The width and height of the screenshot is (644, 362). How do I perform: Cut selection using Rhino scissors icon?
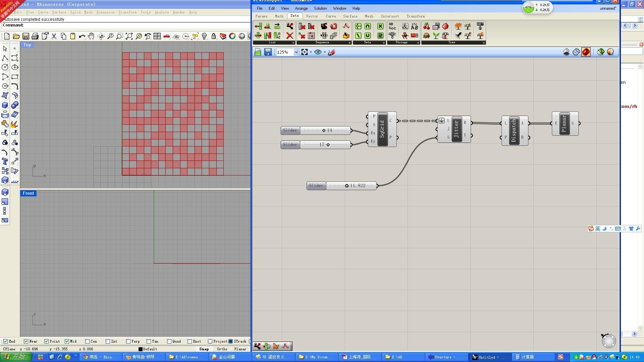(x=54, y=36)
